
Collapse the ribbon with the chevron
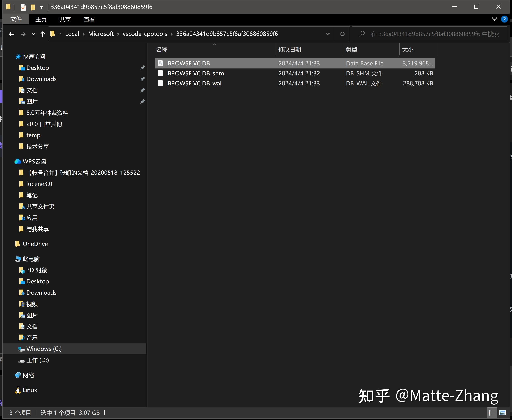point(494,19)
